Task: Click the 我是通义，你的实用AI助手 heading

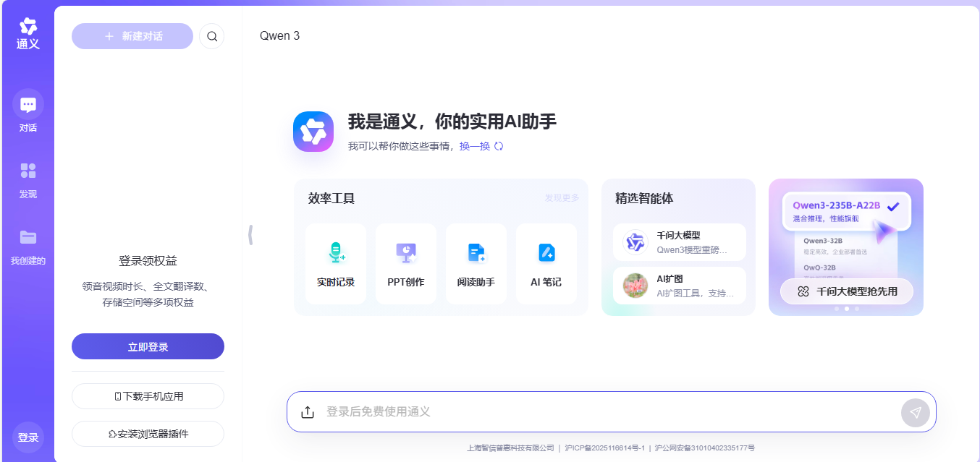Action: click(452, 122)
